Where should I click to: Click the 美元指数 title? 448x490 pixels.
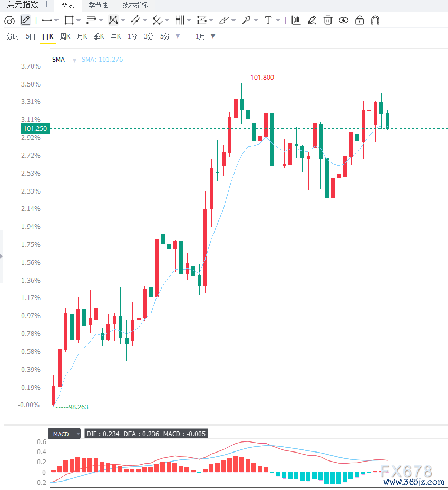[x=23, y=5]
